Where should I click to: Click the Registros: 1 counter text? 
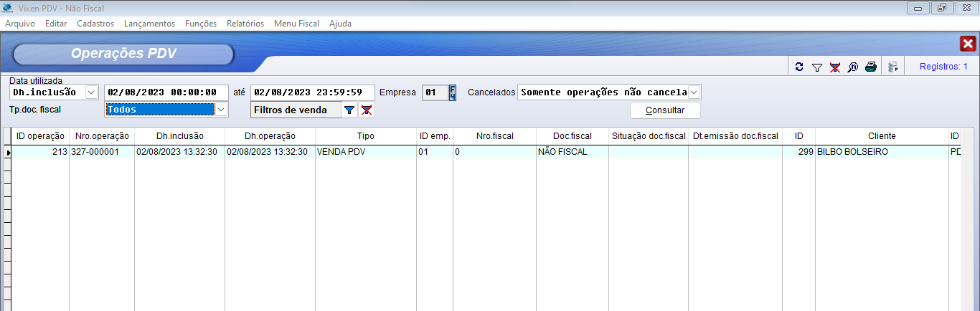(943, 67)
